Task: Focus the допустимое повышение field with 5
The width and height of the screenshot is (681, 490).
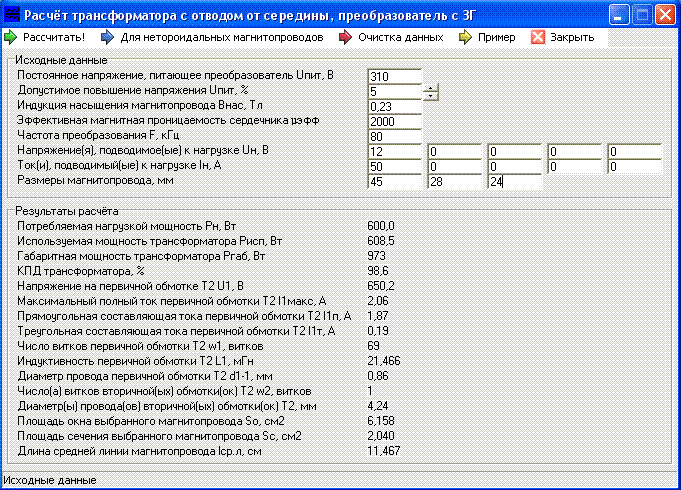Action: click(x=394, y=92)
